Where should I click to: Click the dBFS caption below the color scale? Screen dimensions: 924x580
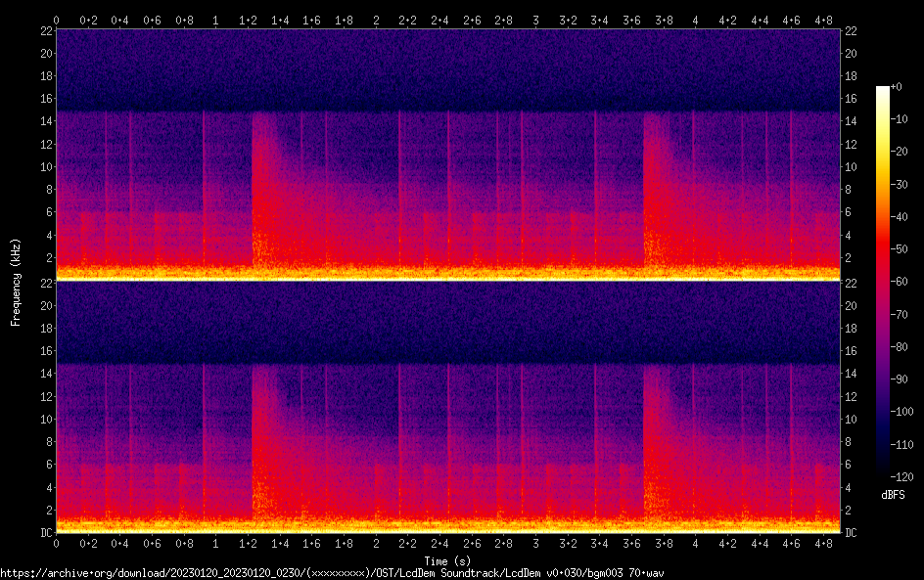click(892, 496)
